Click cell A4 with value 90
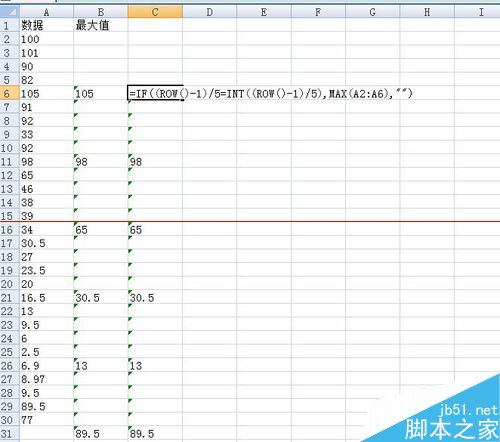Image resolution: width=500 pixels, height=442 pixels. coord(47,66)
